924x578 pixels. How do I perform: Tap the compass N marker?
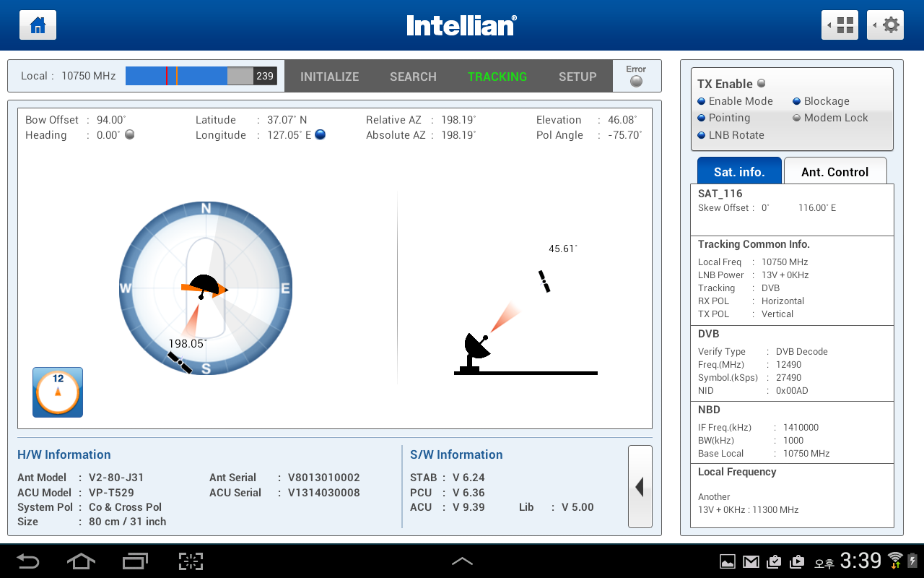[x=206, y=209]
